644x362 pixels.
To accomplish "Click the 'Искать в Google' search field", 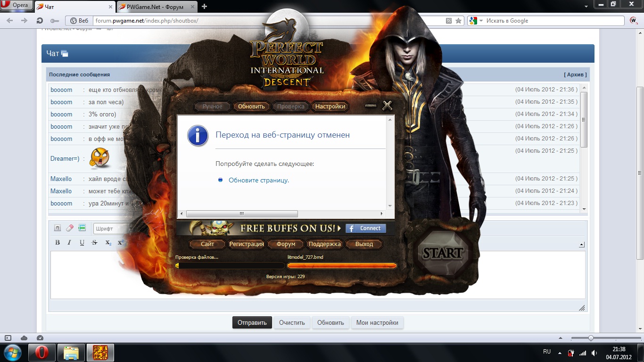I will (554, 21).
